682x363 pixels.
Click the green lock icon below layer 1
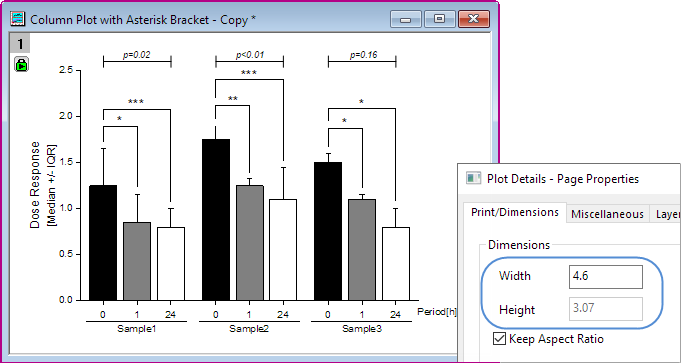(x=21, y=64)
